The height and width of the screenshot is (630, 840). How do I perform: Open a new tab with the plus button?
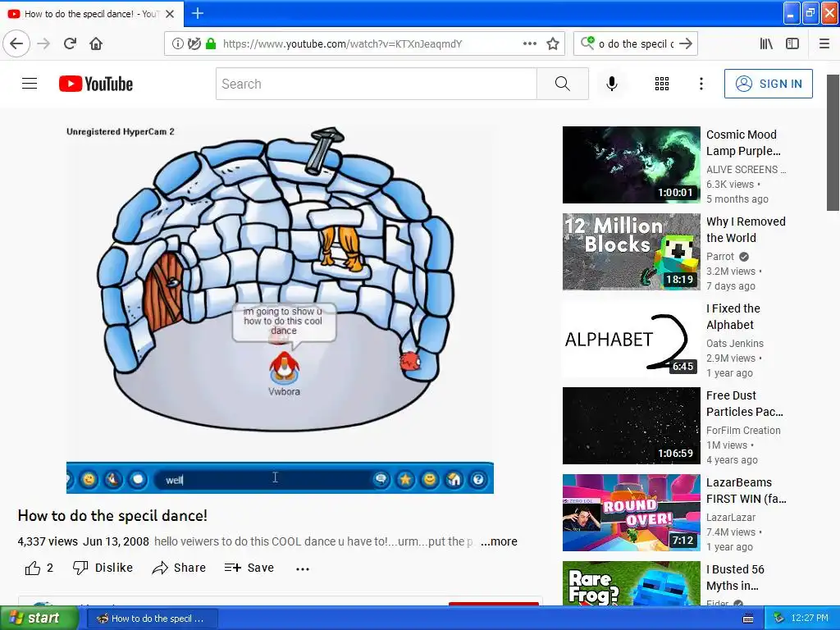197,13
